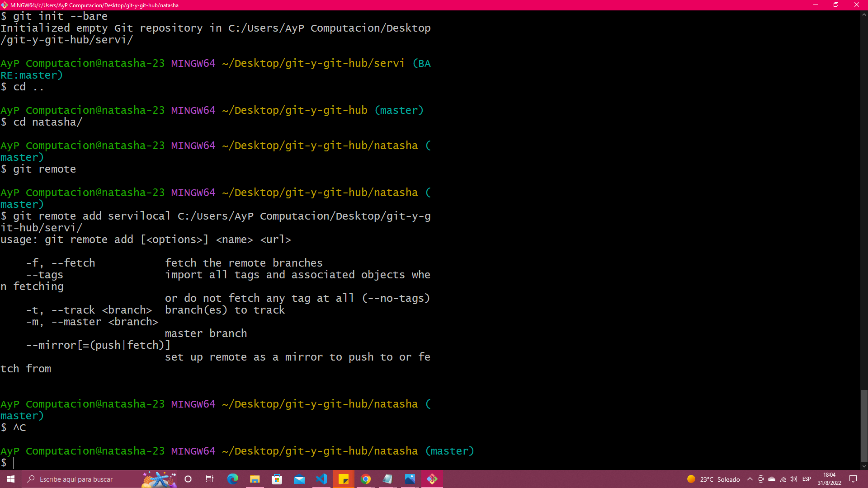The image size is (868, 488).
Task: Launch Microsoft Edge from the taskbar
Action: click(x=232, y=479)
